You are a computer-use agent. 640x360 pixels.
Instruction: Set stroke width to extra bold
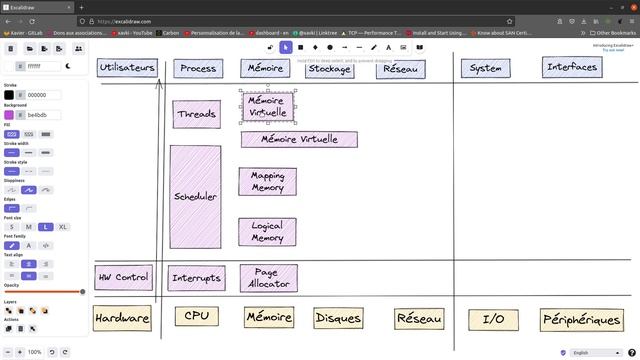(x=46, y=153)
